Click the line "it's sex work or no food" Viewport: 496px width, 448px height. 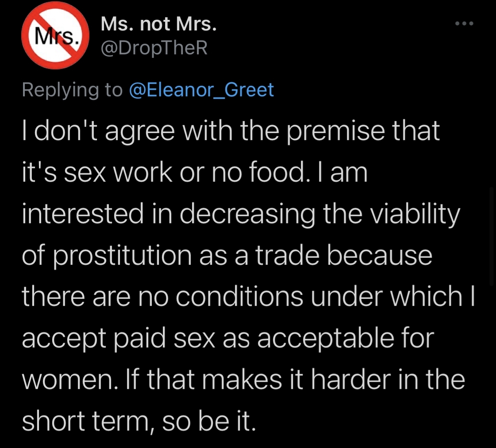(x=195, y=172)
